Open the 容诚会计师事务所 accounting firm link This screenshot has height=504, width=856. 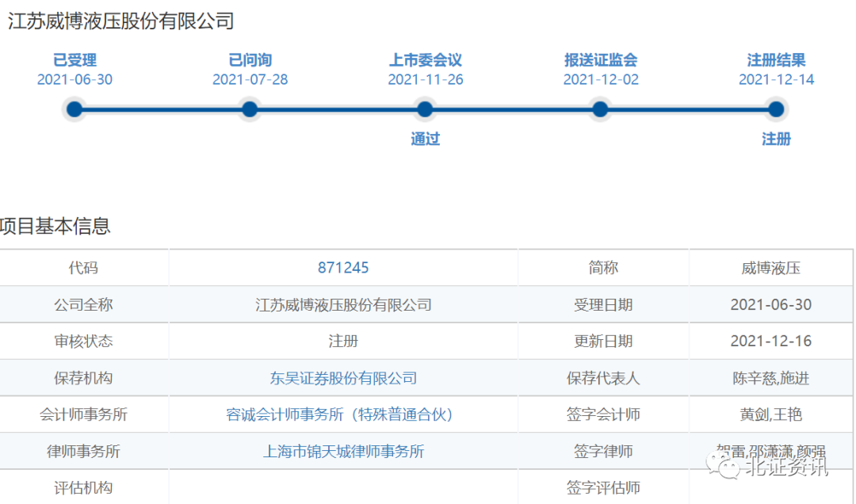pos(343,414)
